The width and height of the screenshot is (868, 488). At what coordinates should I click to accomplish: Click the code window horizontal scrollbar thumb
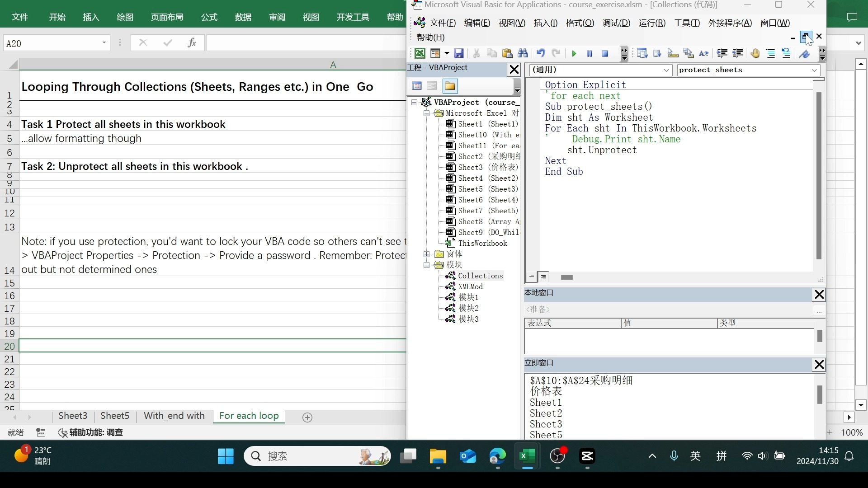566,277
